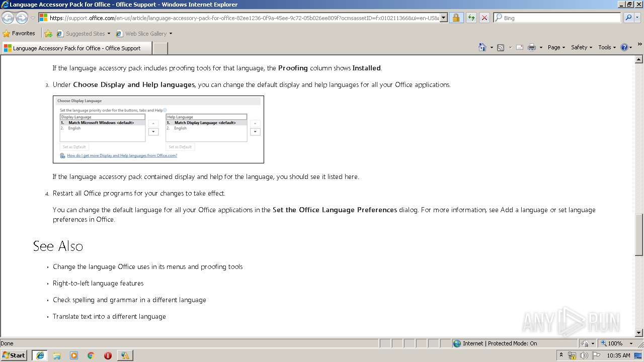Open Add a language or set language preferences link
644x362 pixels.
(x=324, y=215)
